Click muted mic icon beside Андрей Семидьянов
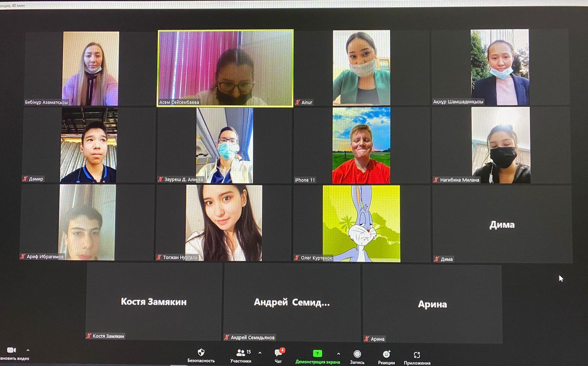The image size is (588, 366). tap(227, 337)
